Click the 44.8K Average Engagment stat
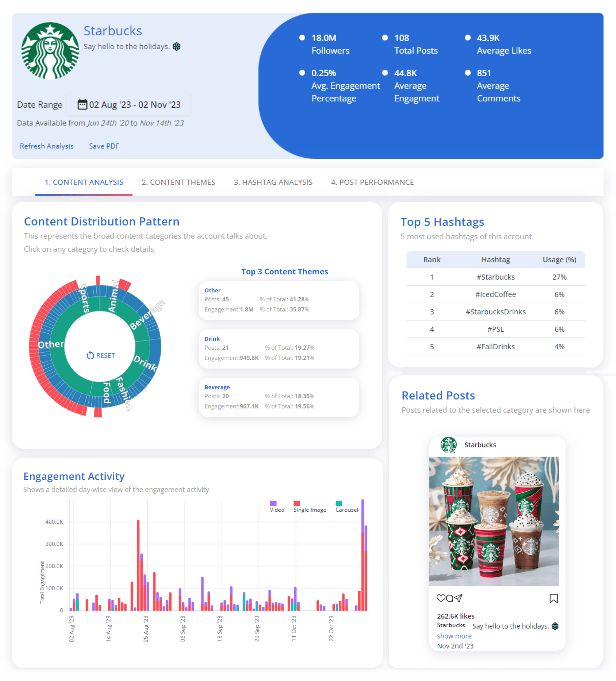Screen dimensions: 616x681 tap(411, 85)
